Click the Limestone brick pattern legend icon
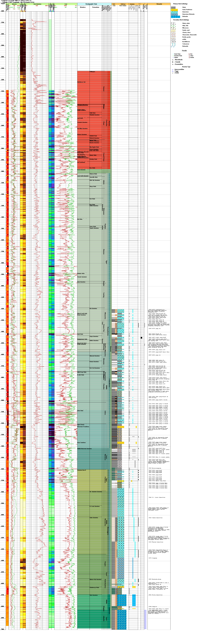Viewport: 199px width, 644px height. [x=174, y=12]
